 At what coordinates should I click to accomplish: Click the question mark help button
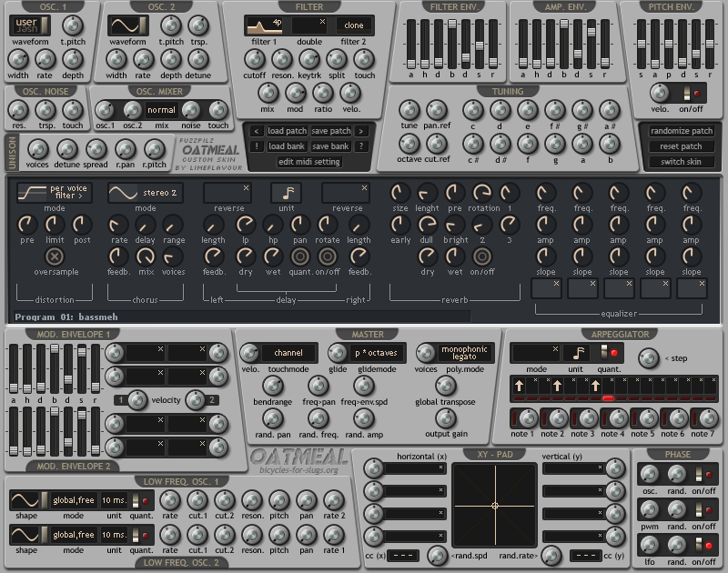[360, 146]
